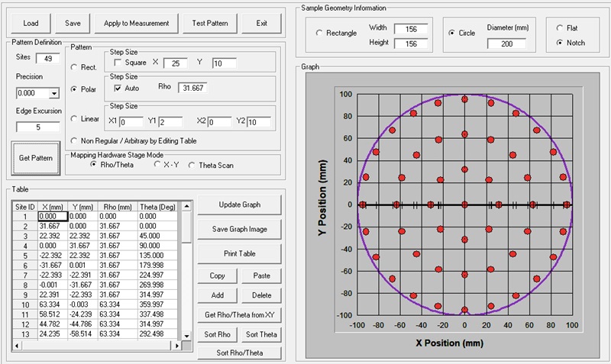Select X-Y stage mode radio button
Viewport: 611px width, 364px height.
pyautogui.click(x=158, y=164)
